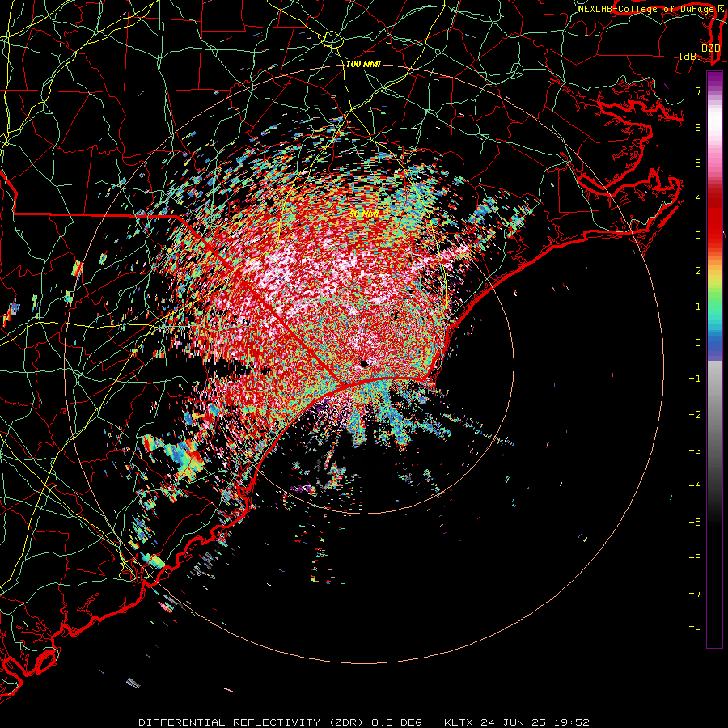Select the -4 value on the dB scale
Image resolution: width=728 pixels, height=728 pixels.
[x=695, y=486]
